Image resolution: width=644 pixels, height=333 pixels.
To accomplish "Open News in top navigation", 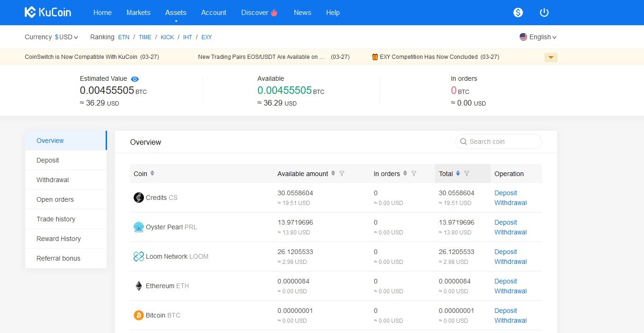I will [x=302, y=13].
